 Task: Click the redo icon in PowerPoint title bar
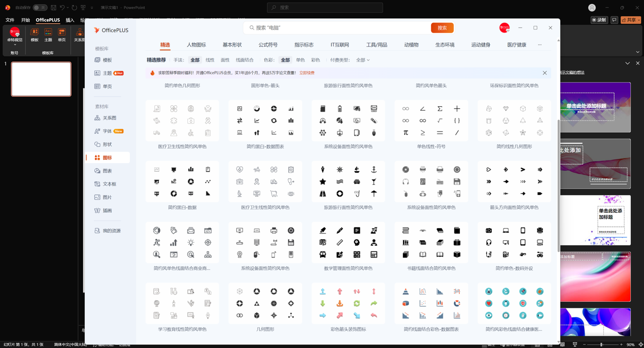tap(74, 8)
